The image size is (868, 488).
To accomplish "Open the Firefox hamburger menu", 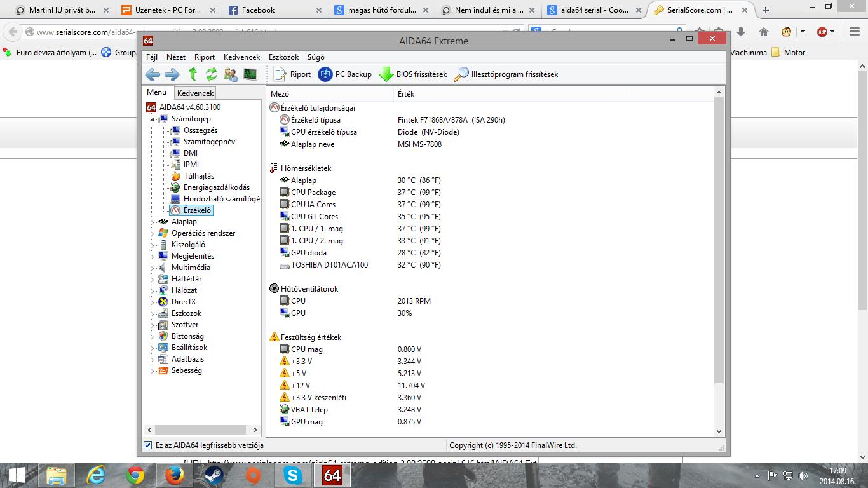I will (x=855, y=32).
